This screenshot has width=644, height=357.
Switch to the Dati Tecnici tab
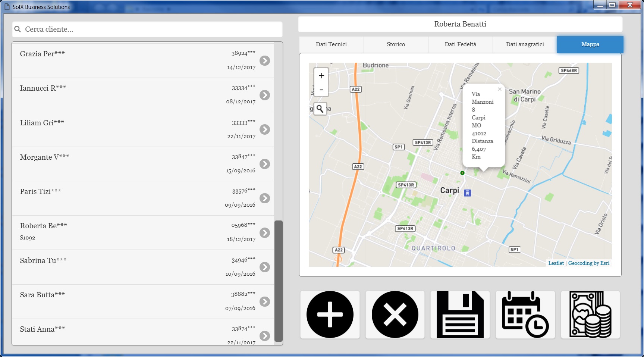pyautogui.click(x=331, y=44)
